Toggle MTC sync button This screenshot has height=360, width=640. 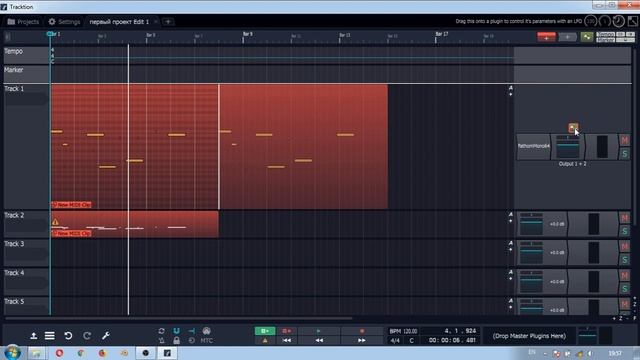(x=207, y=340)
